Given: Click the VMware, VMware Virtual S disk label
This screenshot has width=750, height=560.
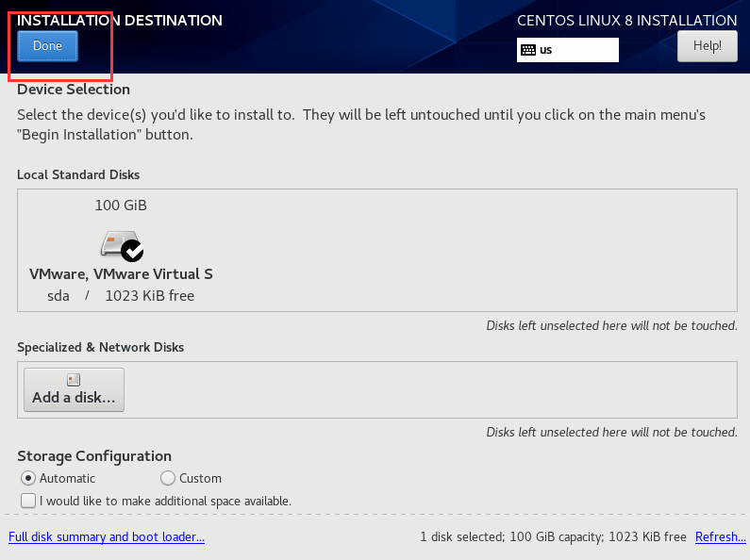Looking at the screenshot, I should 121,274.
